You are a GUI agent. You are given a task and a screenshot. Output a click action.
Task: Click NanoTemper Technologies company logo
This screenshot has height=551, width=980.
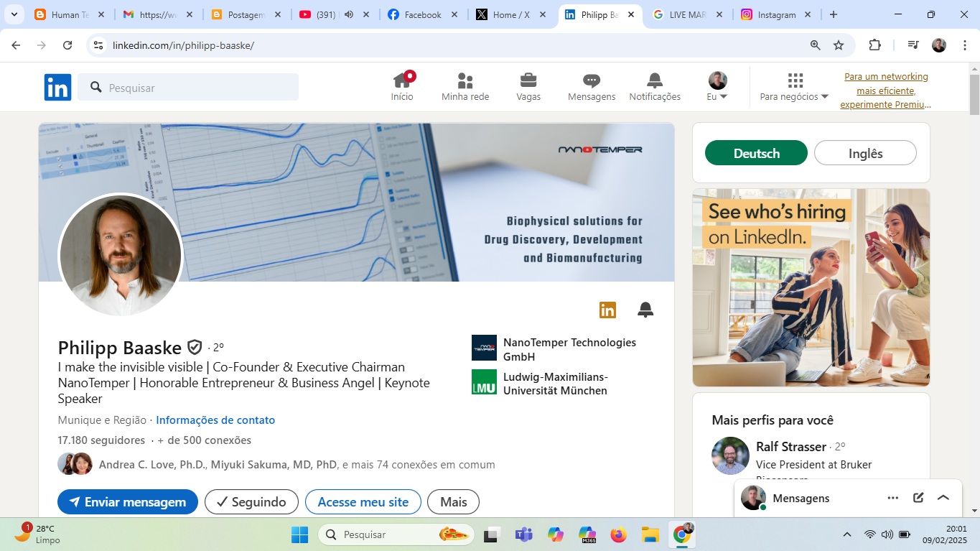click(x=484, y=348)
